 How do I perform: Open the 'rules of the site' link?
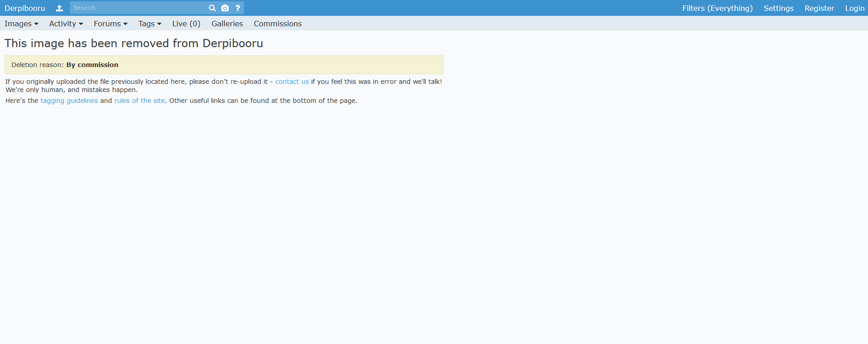click(x=140, y=101)
